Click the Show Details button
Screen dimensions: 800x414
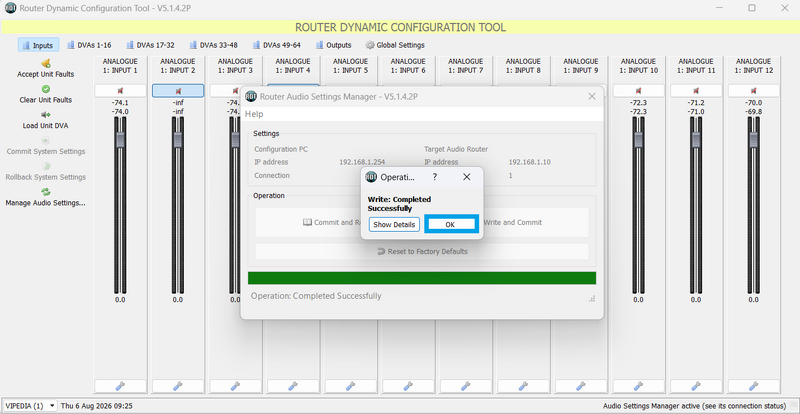394,225
